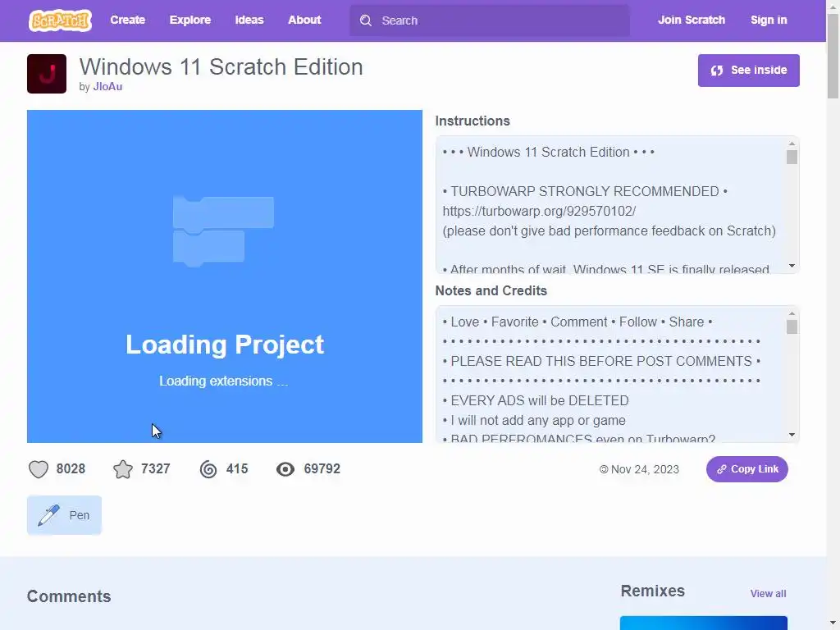This screenshot has width=840, height=630.
Task: Visit the JloAu profile link
Action: (107, 87)
